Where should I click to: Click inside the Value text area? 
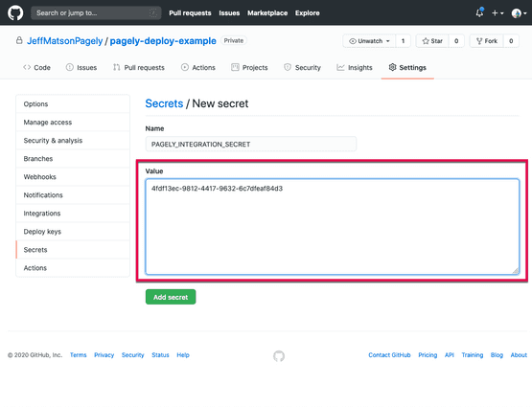click(333, 226)
